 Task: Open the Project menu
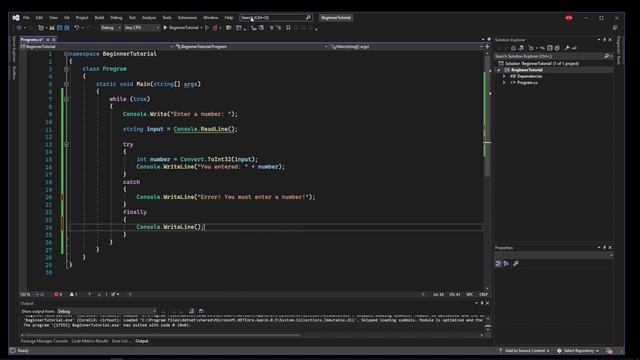click(82, 18)
